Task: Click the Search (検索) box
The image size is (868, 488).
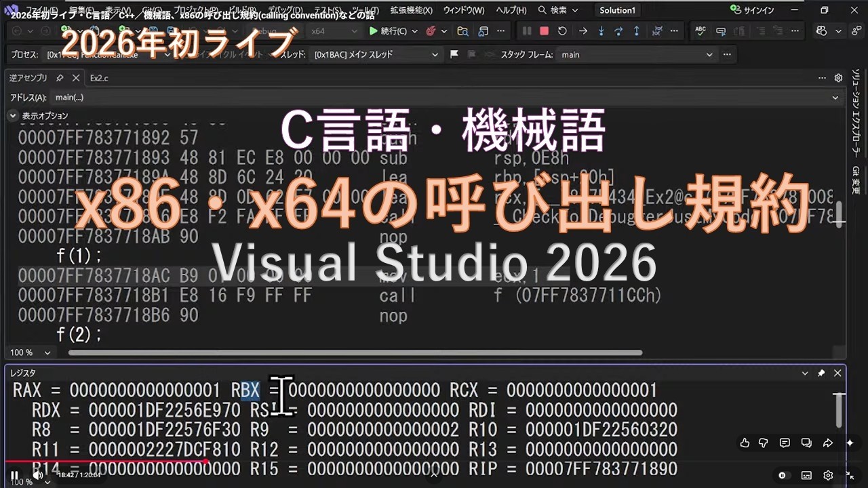Action: tap(558, 10)
